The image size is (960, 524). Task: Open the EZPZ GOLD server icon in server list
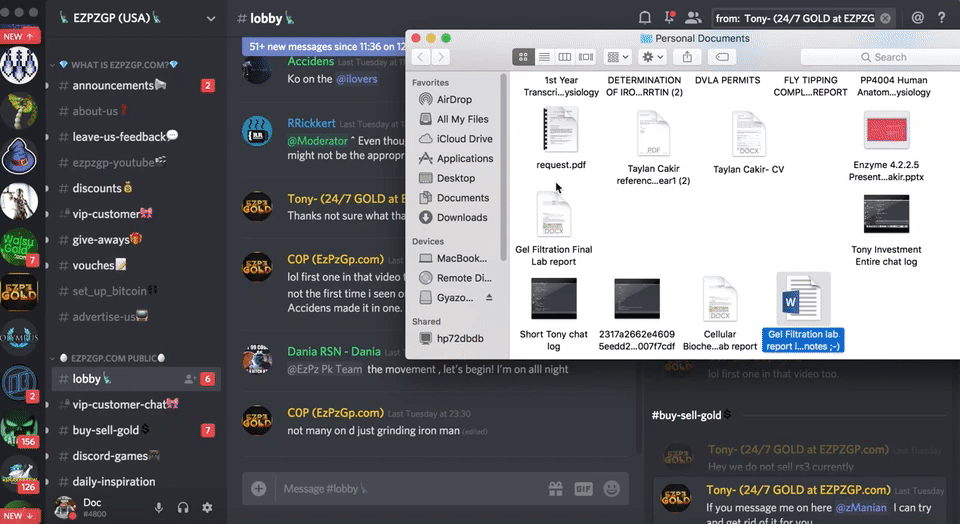20,293
